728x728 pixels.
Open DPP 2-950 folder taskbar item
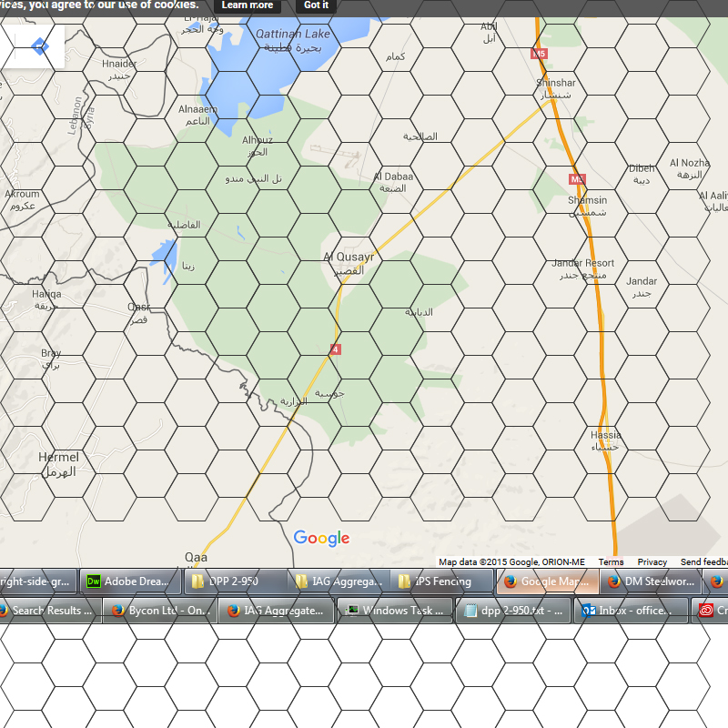click(x=236, y=581)
